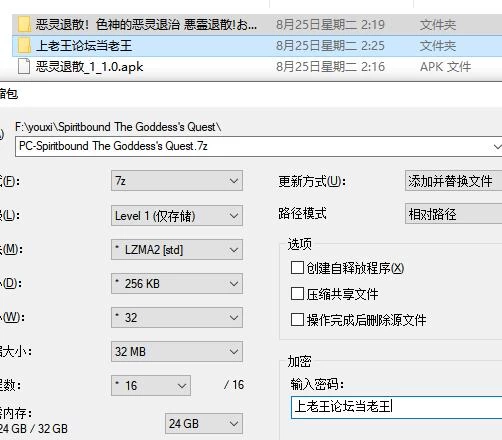Click date 8月25日星期二 2:16
502x440 pixels.
point(330,67)
